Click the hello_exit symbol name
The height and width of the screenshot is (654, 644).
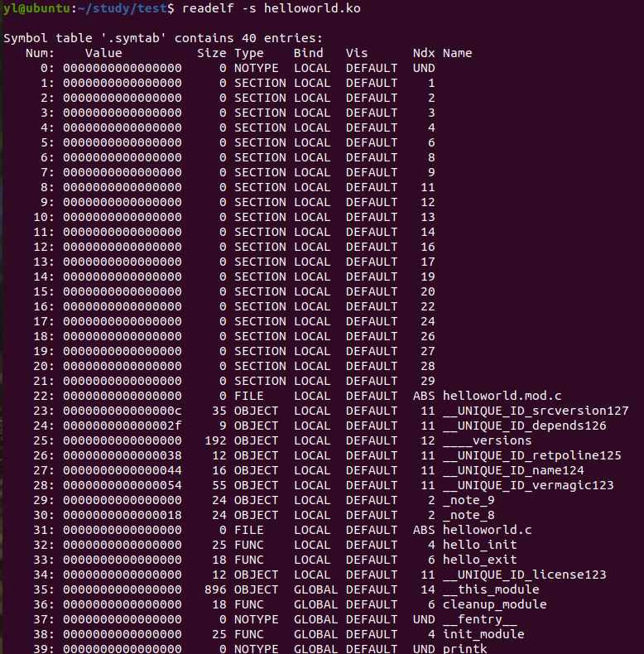479,560
